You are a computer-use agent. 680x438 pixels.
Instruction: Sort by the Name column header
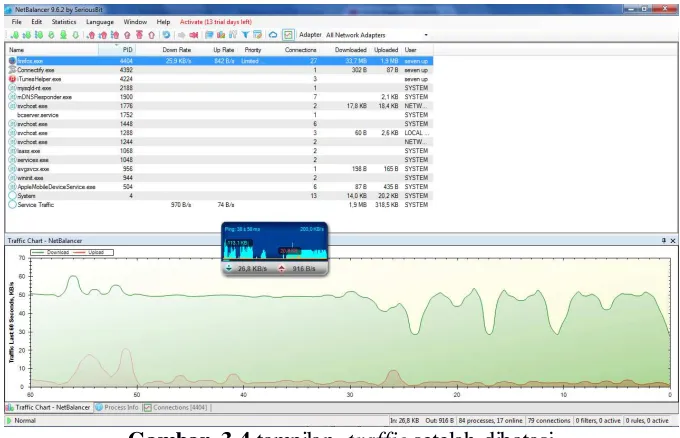coord(52,50)
